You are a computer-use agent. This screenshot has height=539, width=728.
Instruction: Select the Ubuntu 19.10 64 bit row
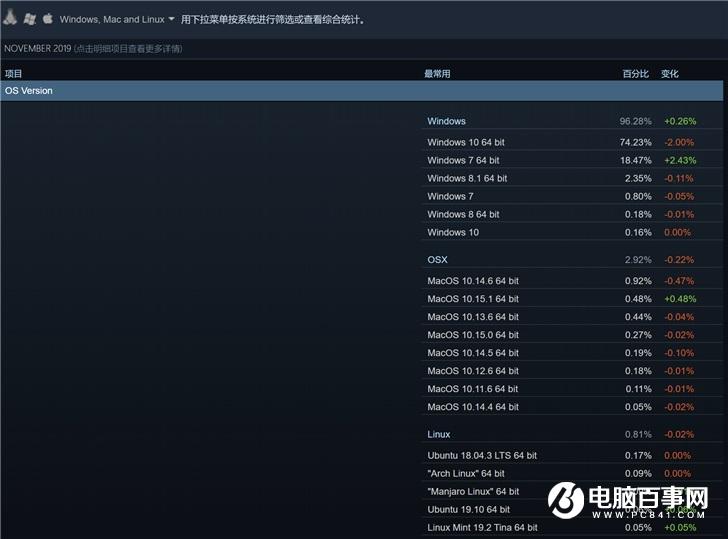[572, 510]
